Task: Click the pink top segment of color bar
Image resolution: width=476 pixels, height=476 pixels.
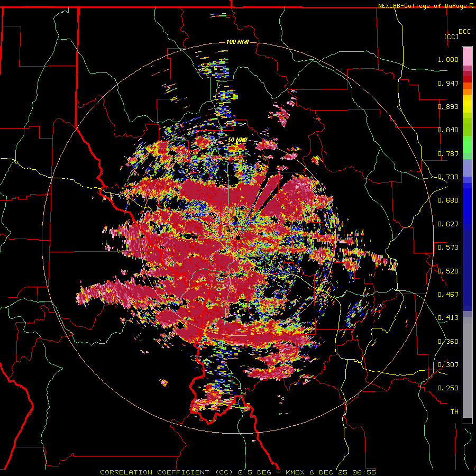Action: [467, 56]
